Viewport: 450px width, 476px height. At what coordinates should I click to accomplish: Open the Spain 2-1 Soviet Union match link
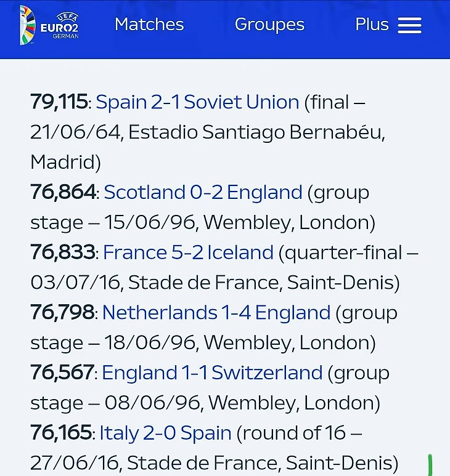point(197,102)
